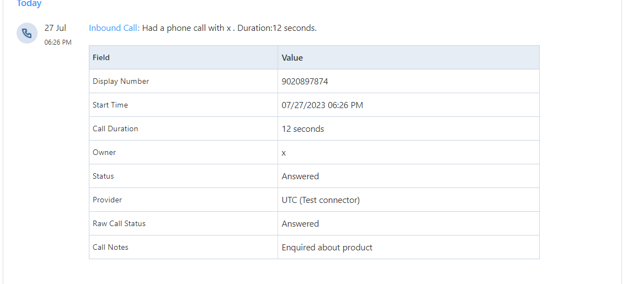Click the Answered value in the Status row
644x284 pixels.
coord(300,176)
